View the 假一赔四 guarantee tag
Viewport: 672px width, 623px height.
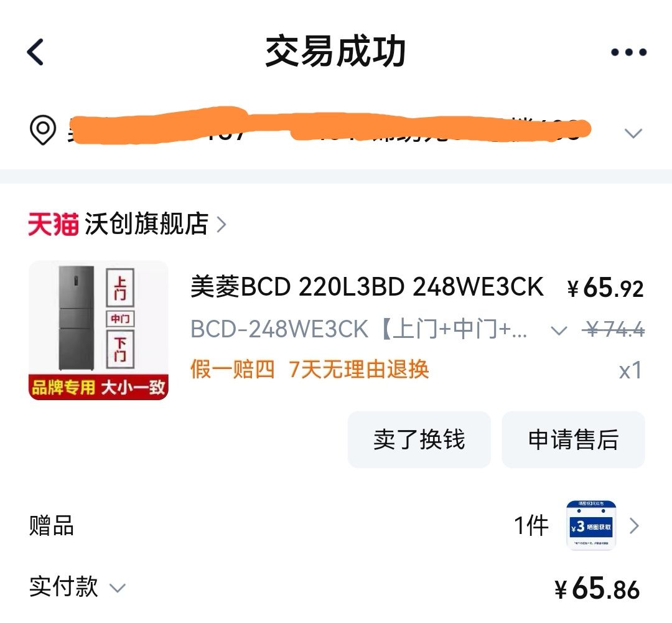tap(232, 369)
